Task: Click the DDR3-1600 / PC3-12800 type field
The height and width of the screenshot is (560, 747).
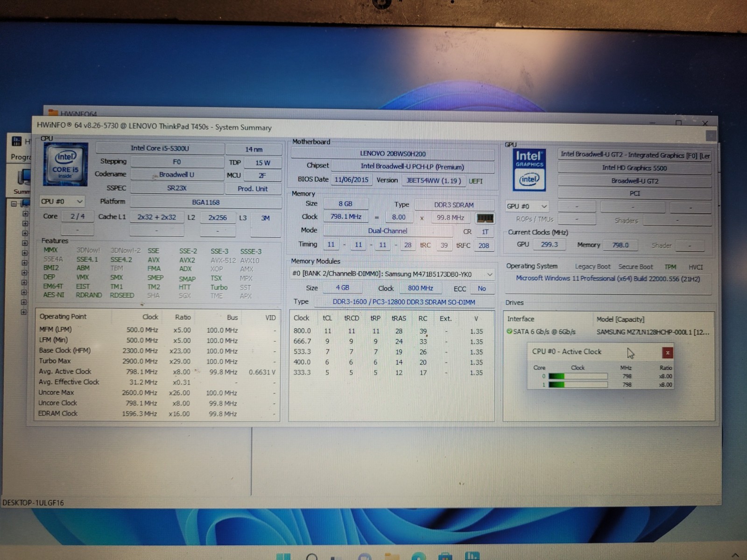Action: point(404,302)
